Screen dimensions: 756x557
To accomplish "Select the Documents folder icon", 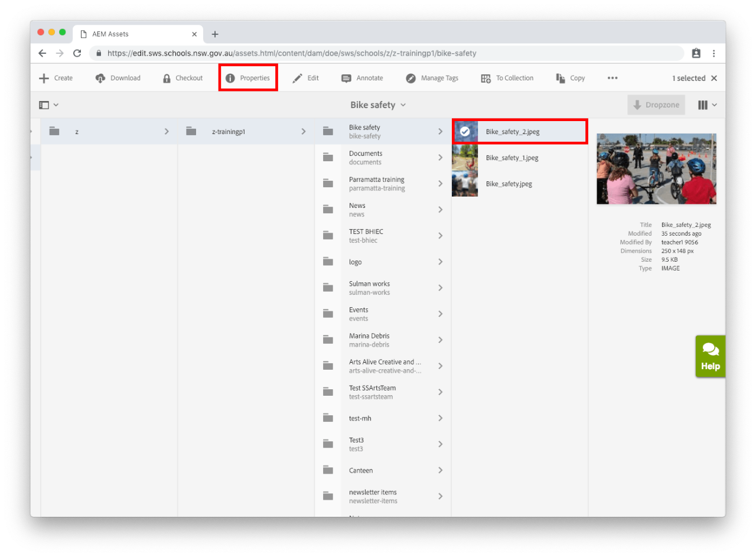I will (328, 158).
